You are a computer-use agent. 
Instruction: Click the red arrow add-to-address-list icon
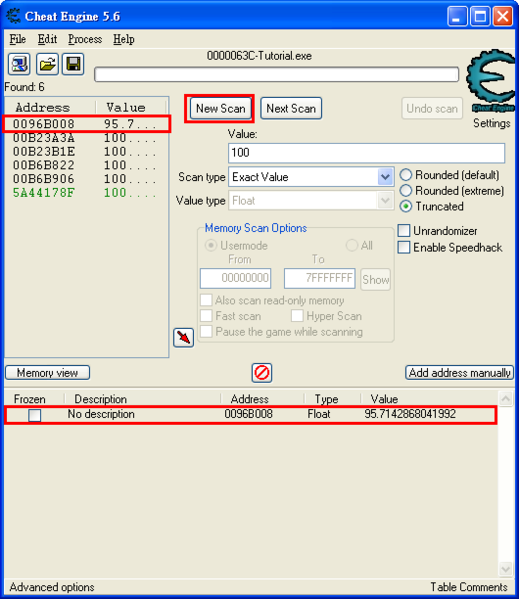183,337
